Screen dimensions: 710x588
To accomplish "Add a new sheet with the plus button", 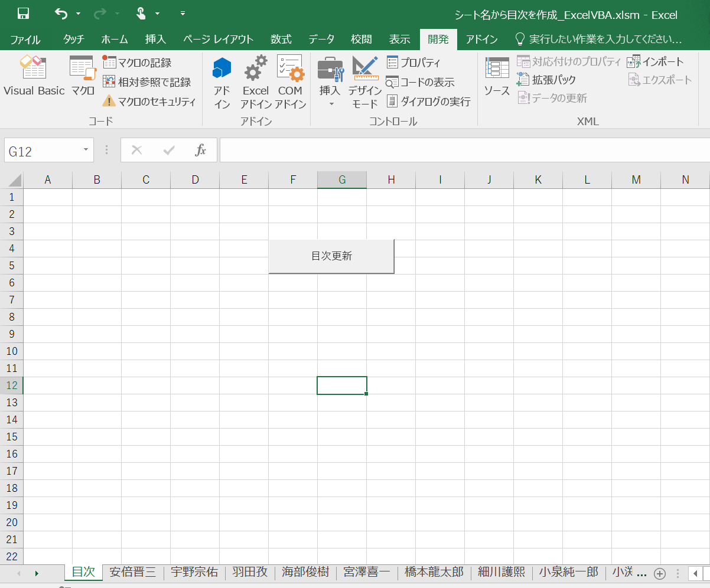I will [x=659, y=573].
